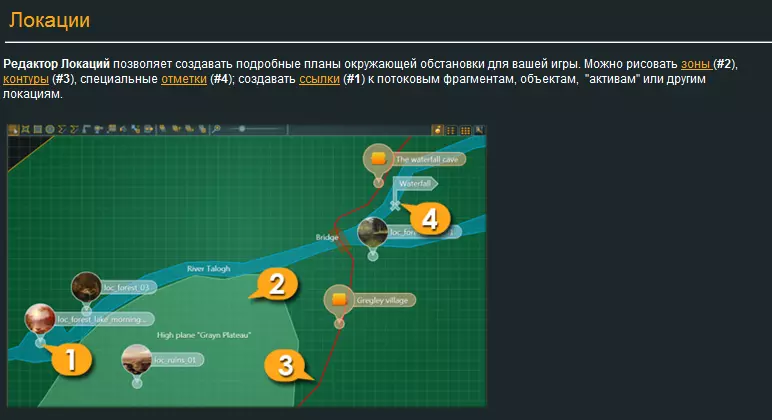Viewport: 772px width, 420px height.
Task: Follow the 'ссылки' link
Action: (319, 79)
